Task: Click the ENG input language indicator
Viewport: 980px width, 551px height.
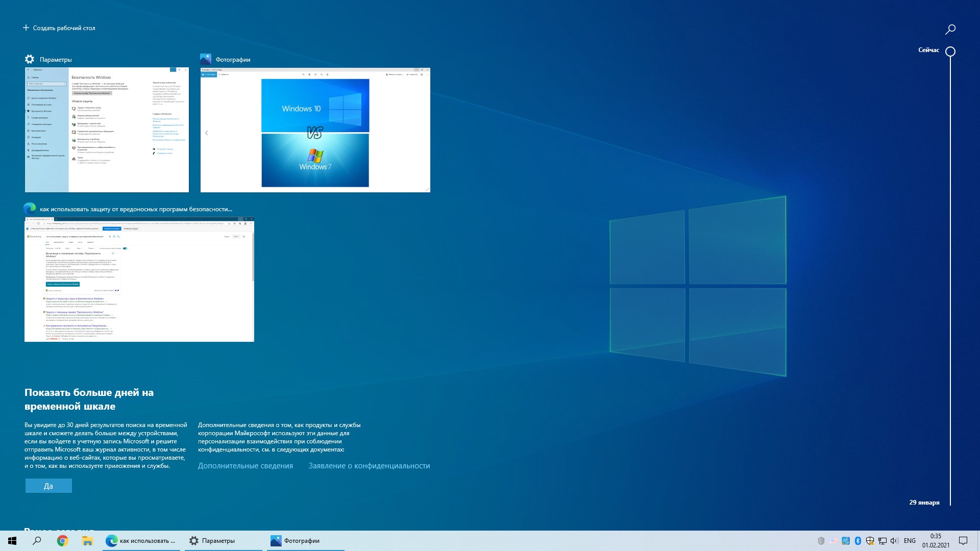Action: [x=910, y=541]
